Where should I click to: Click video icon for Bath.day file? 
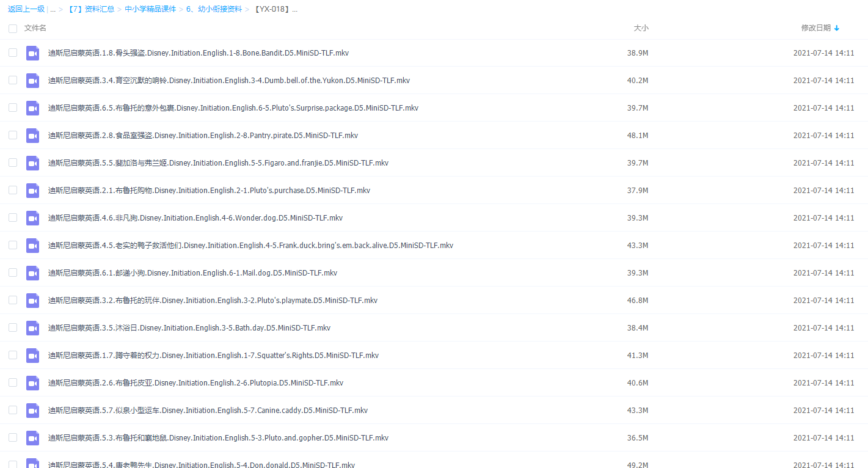click(32, 328)
